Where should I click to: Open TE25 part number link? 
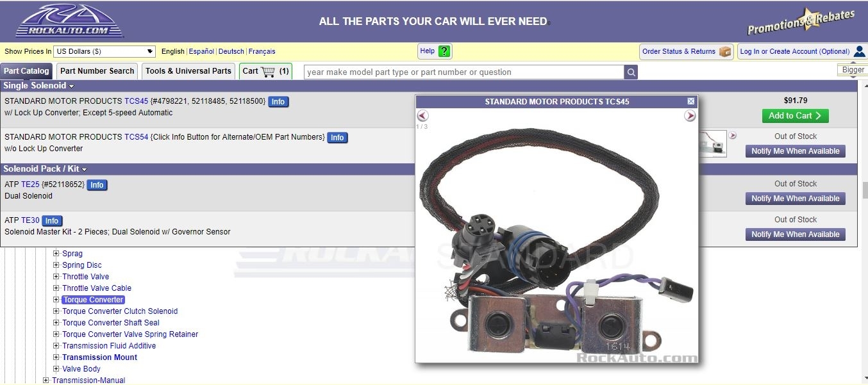[30, 184]
